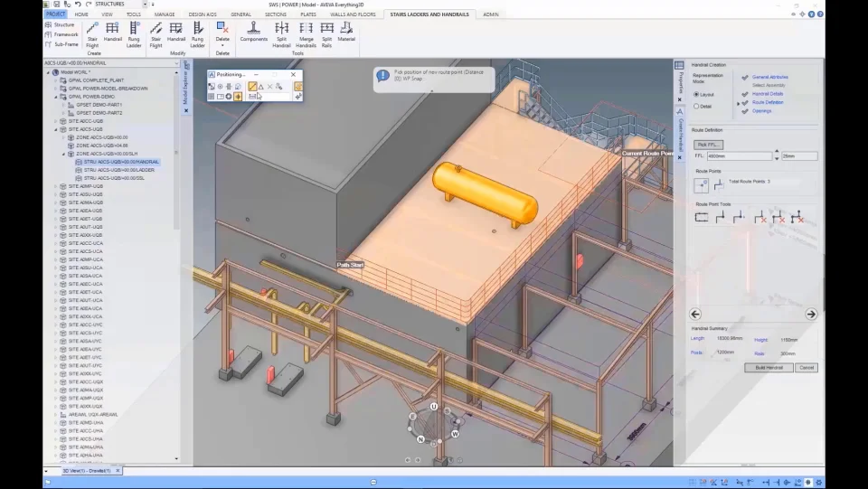Click the Cancel button in Handrail Creation
The height and width of the screenshot is (489, 868).
(x=806, y=368)
